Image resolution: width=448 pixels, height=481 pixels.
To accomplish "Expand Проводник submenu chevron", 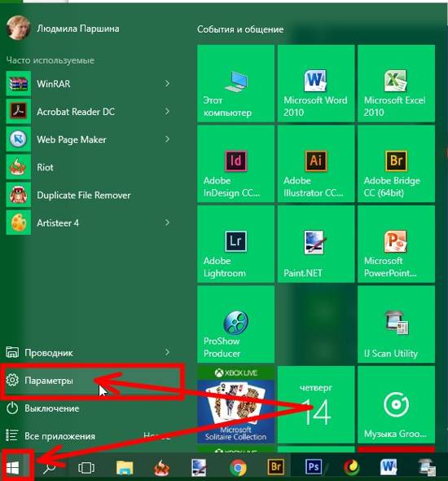I will point(167,352).
